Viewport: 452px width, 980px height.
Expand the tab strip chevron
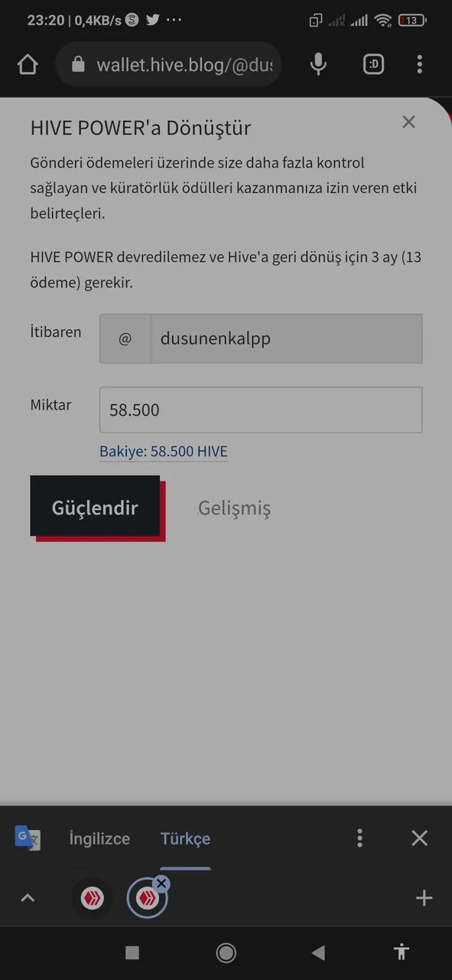coord(28,898)
